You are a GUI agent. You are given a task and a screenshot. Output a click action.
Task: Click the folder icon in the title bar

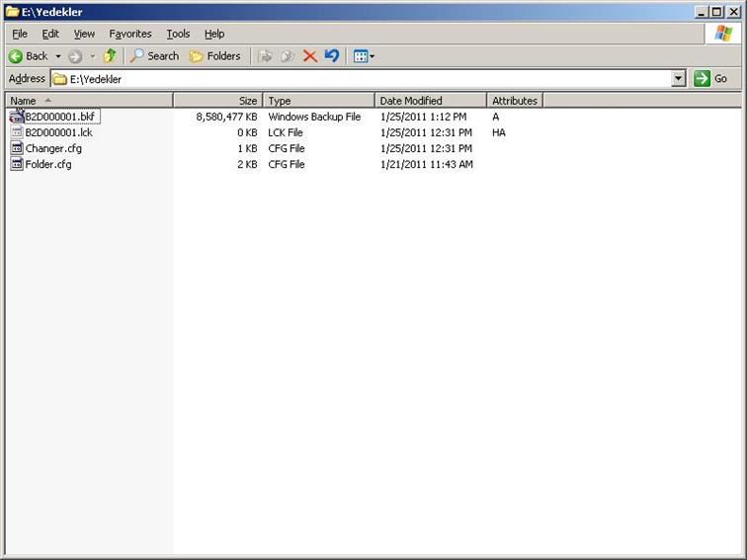coord(13,12)
